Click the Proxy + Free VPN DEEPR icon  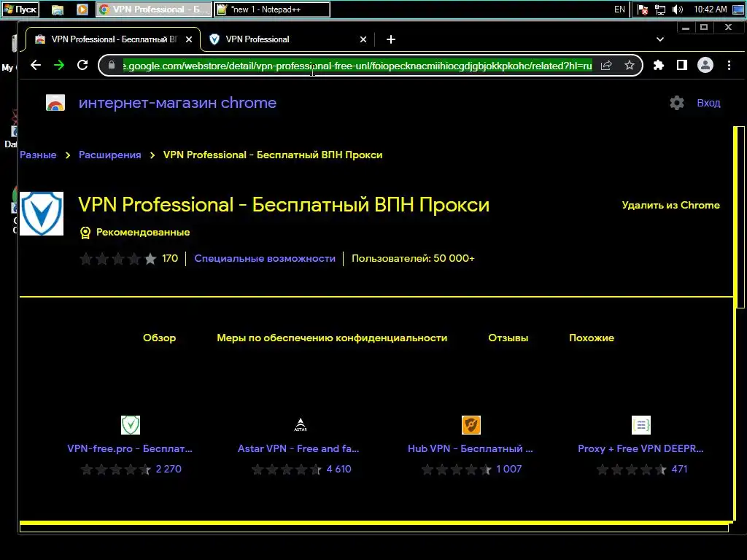[x=640, y=425]
